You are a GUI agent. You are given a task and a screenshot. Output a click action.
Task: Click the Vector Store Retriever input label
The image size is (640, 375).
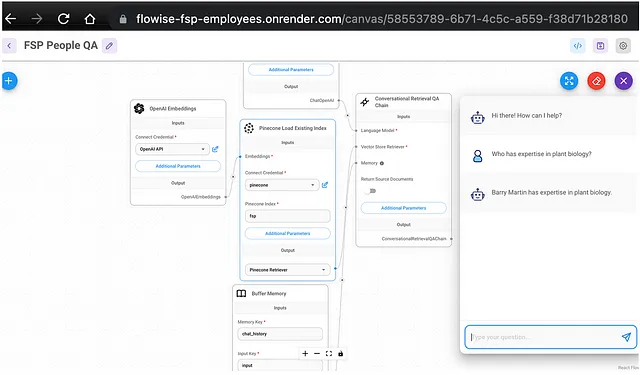pos(384,147)
